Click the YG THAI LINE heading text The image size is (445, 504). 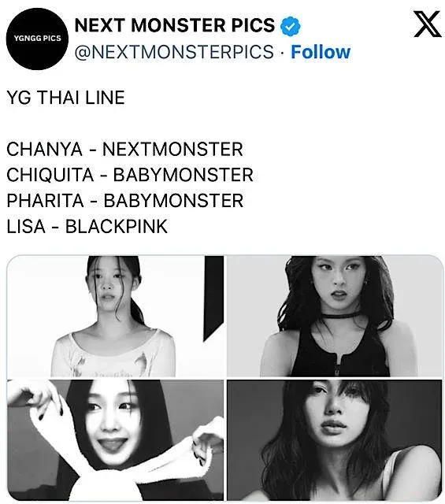coord(65,98)
